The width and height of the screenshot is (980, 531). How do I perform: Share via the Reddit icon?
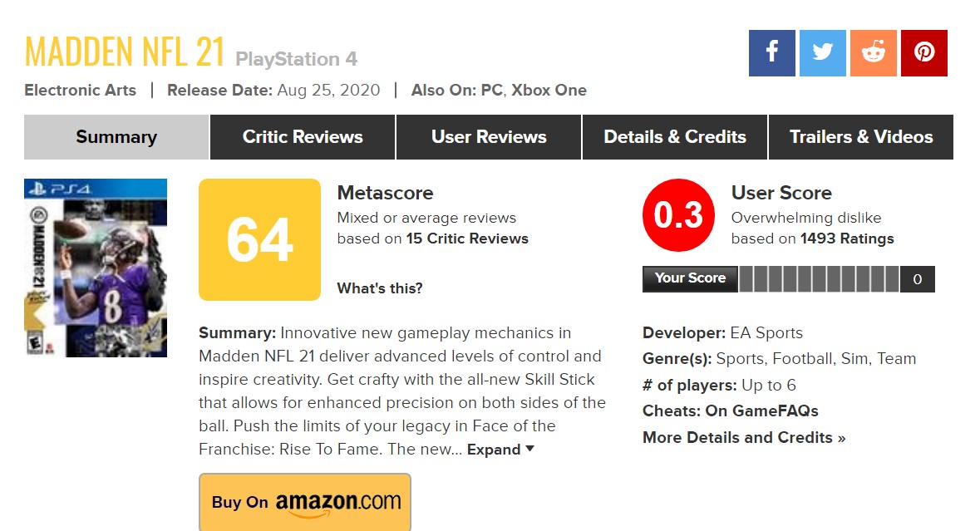tap(874, 53)
